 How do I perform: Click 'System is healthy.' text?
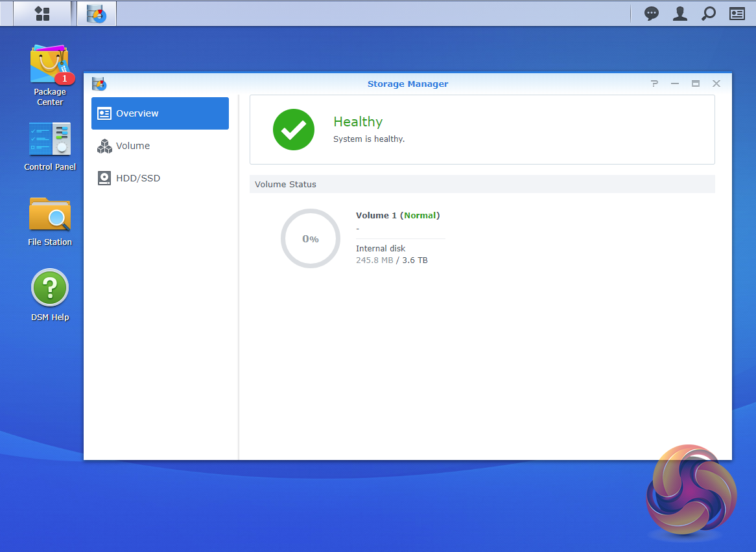tap(369, 139)
